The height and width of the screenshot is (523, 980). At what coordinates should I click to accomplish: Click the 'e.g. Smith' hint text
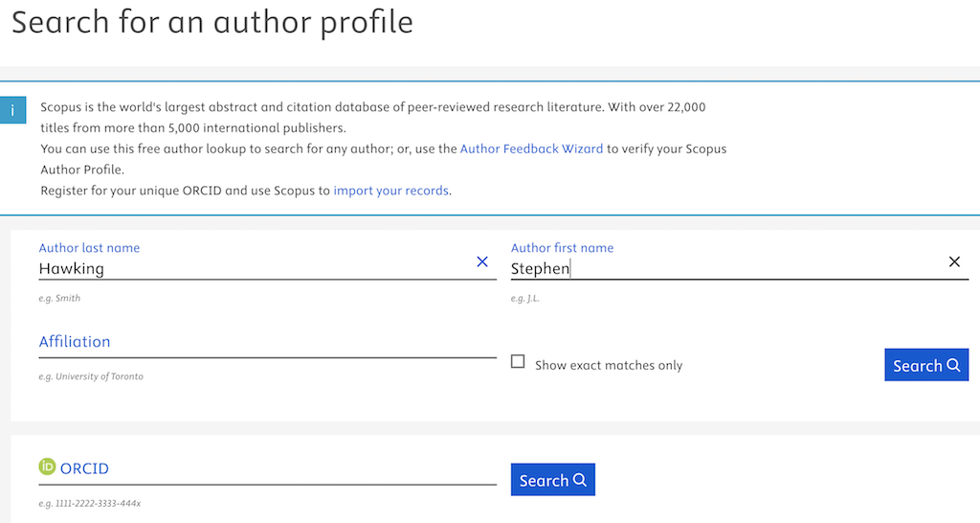point(59,298)
